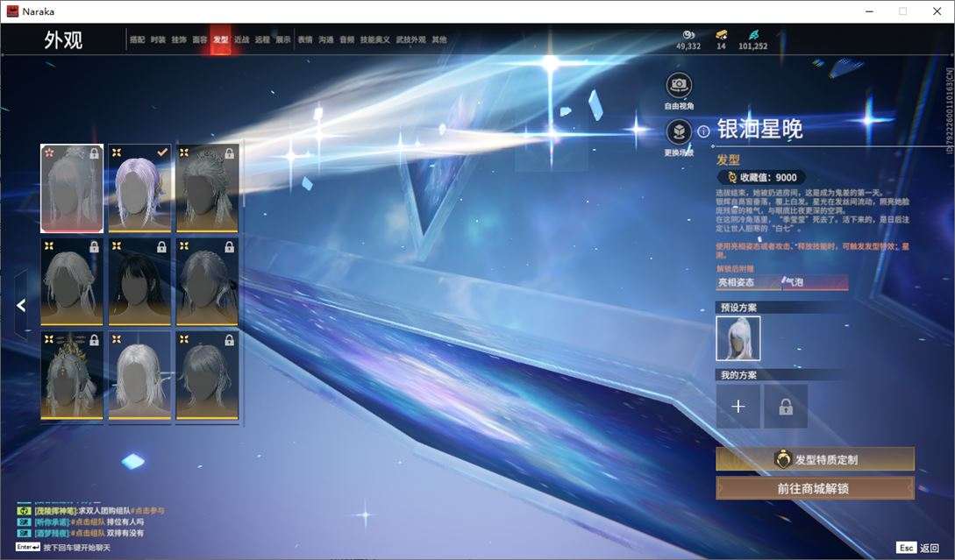
Task: Click the Naraka app icon in the title bar
Action: click(12, 11)
